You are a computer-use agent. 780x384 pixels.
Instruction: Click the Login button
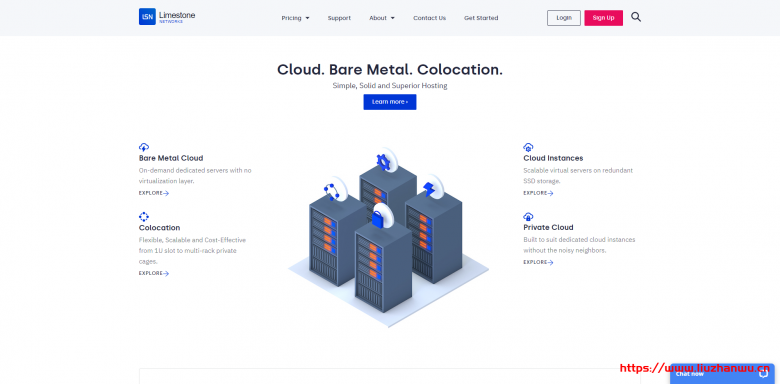point(564,18)
